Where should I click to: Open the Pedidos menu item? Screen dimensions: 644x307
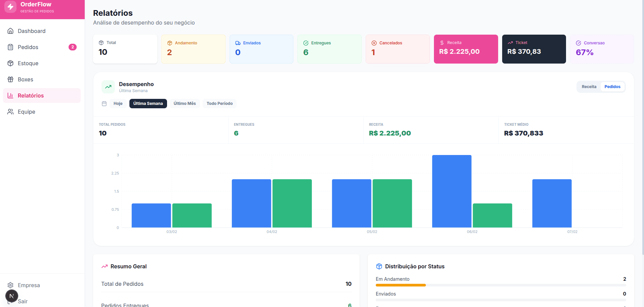point(28,47)
